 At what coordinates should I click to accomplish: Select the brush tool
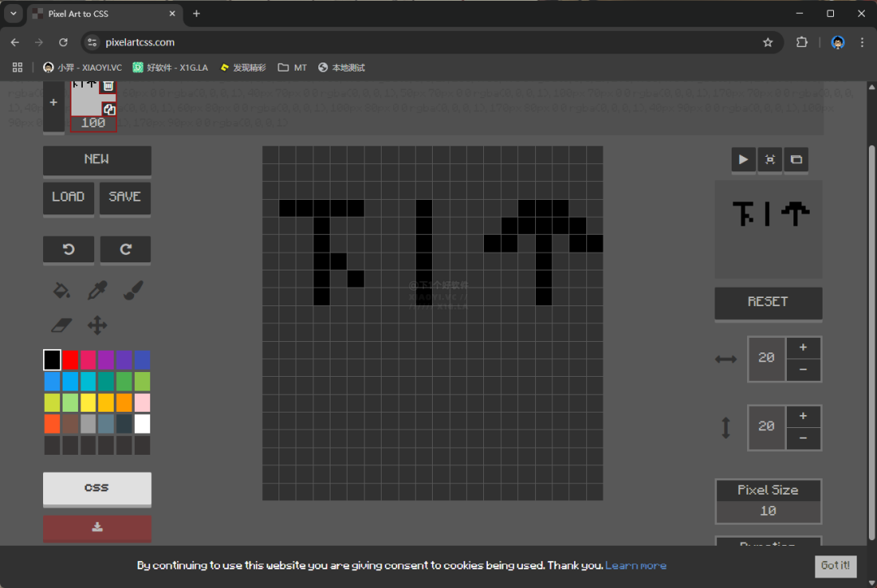pyautogui.click(x=133, y=290)
